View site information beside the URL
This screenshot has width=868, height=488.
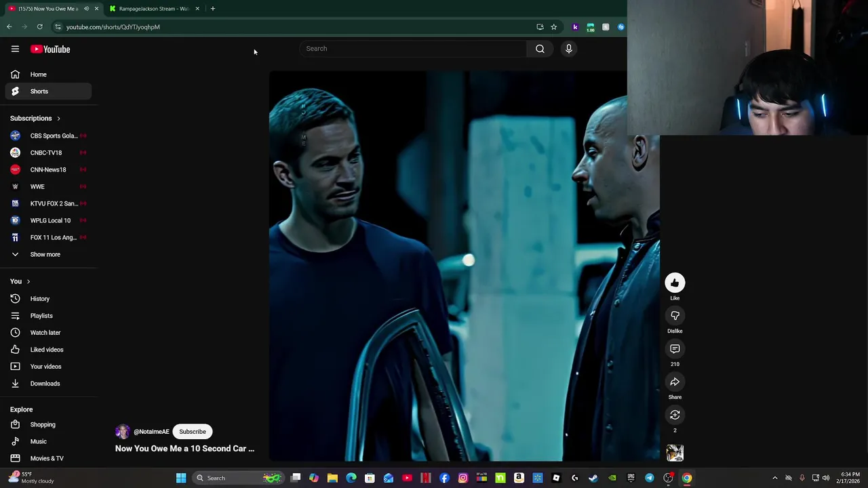[58, 27]
